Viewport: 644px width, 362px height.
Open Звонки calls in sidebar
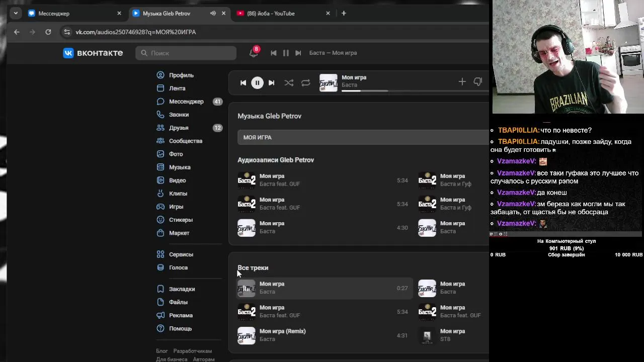point(179,115)
